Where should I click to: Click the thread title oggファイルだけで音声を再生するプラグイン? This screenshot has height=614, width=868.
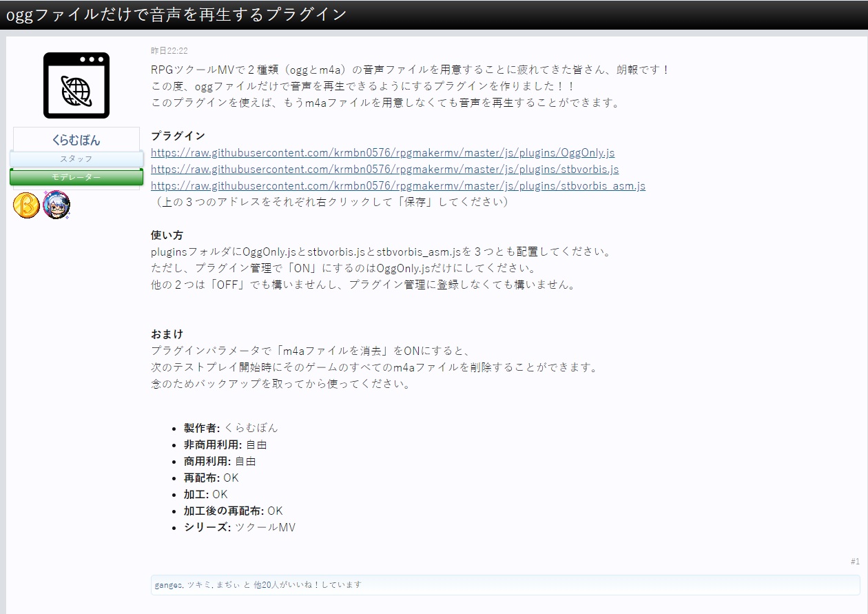[176, 14]
